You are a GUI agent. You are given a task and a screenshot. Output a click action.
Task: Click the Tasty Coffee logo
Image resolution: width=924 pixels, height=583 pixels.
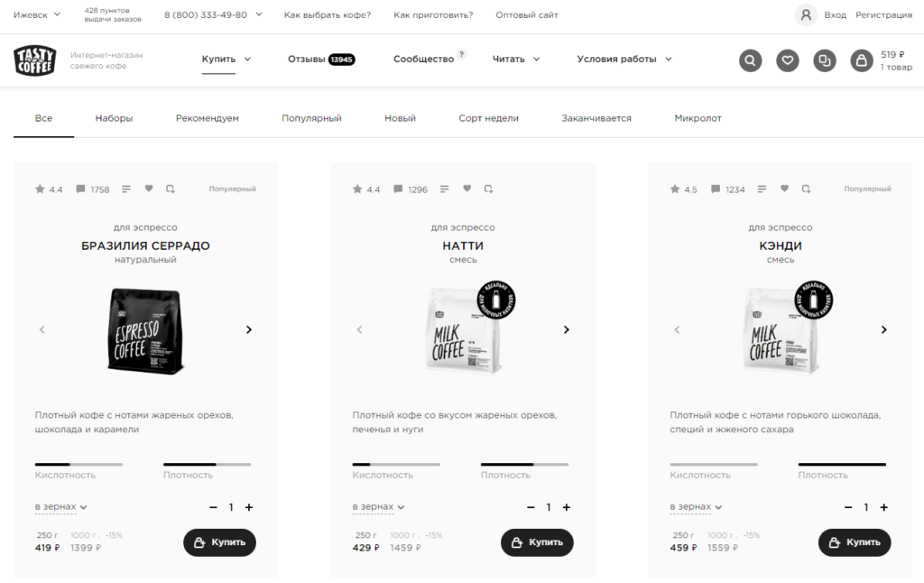click(x=35, y=60)
